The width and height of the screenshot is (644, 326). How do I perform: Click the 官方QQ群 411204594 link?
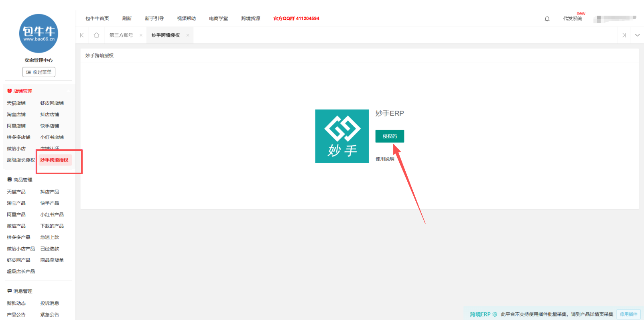[x=296, y=18]
